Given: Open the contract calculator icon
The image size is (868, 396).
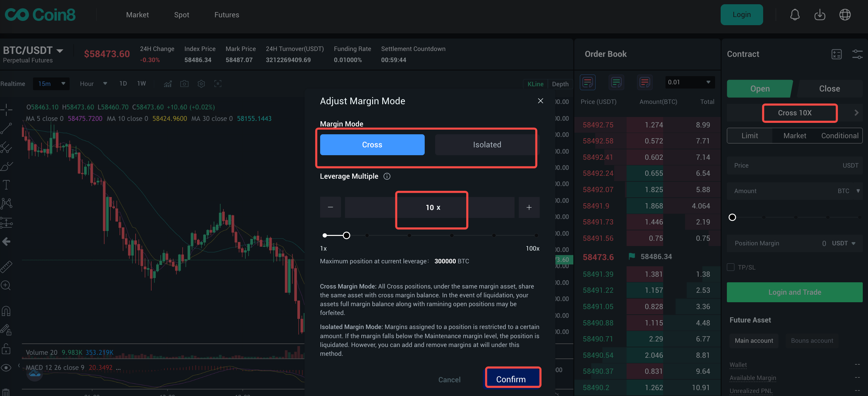Looking at the screenshot, I should (836, 54).
